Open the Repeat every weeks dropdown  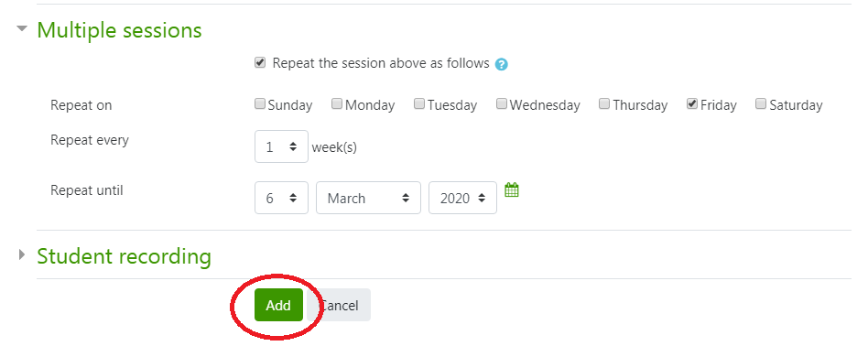click(281, 146)
